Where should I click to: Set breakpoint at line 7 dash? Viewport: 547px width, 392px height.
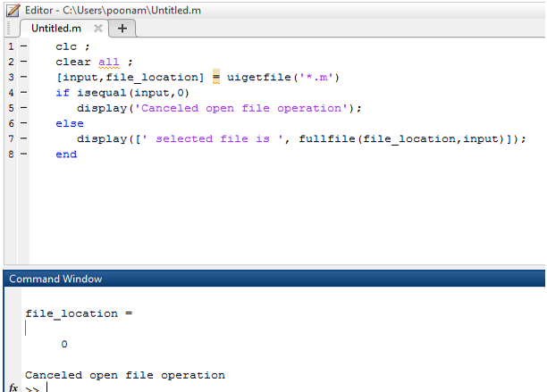pyautogui.click(x=23, y=138)
